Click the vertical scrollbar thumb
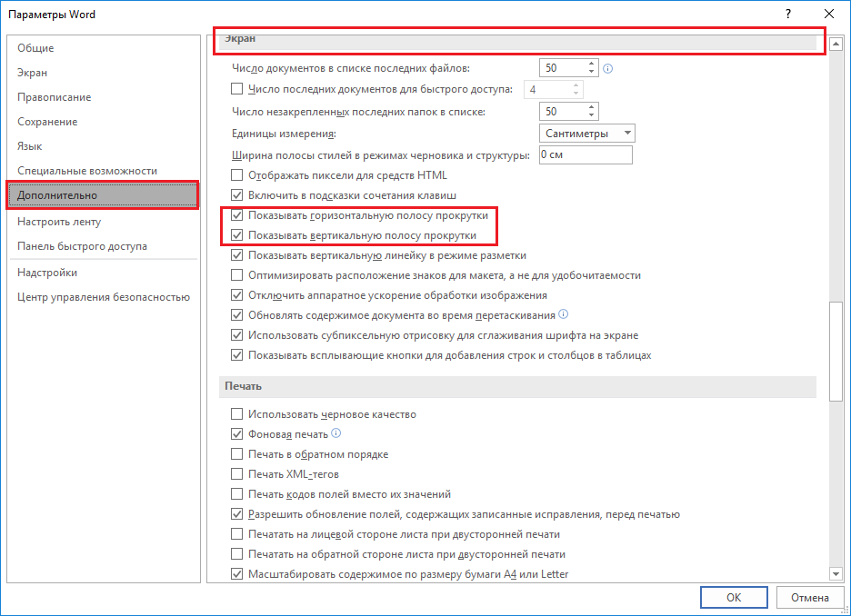Screen dimensions: 851x616 (x=836, y=351)
